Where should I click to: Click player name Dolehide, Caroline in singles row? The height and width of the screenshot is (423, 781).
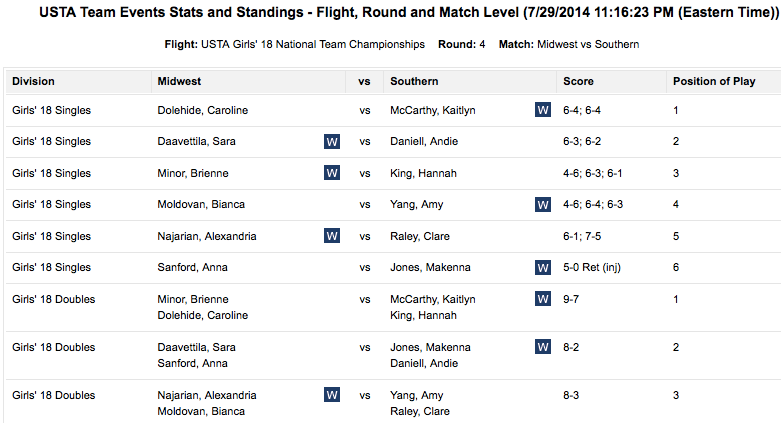(x=203, y=110)
